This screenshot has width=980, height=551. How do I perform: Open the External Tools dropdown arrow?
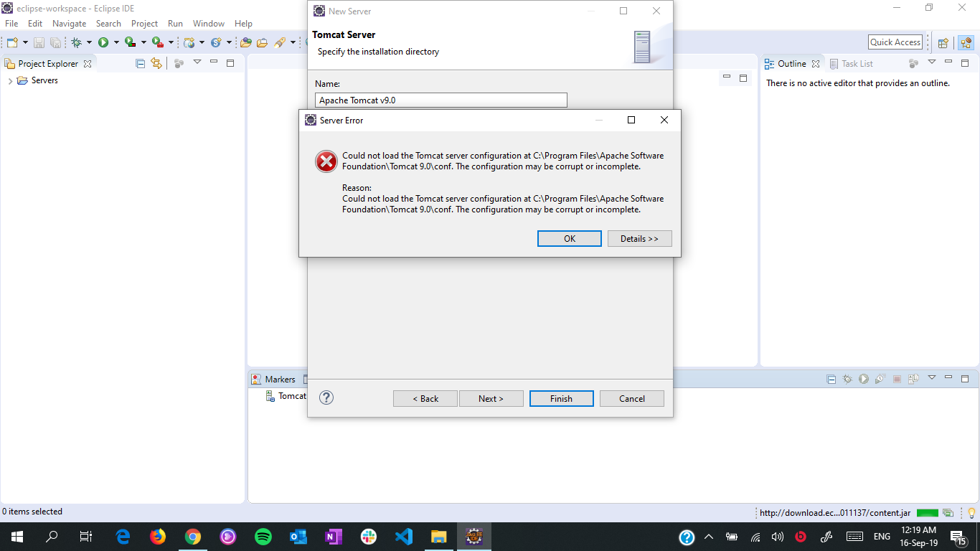(171, 42)
